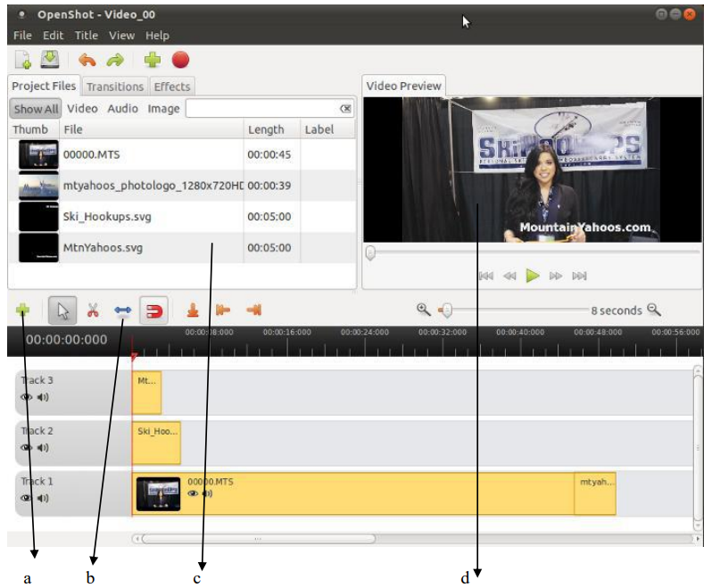Activate the resize arrow tool
This screenshot has height=588, width=712.
point(123,311)
